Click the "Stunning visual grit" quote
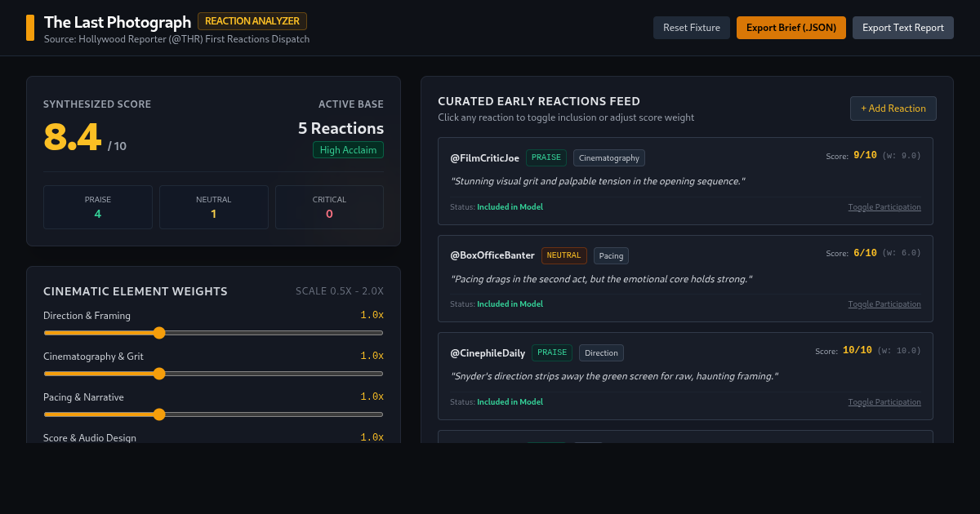980x514 pixels. [598, 181]
